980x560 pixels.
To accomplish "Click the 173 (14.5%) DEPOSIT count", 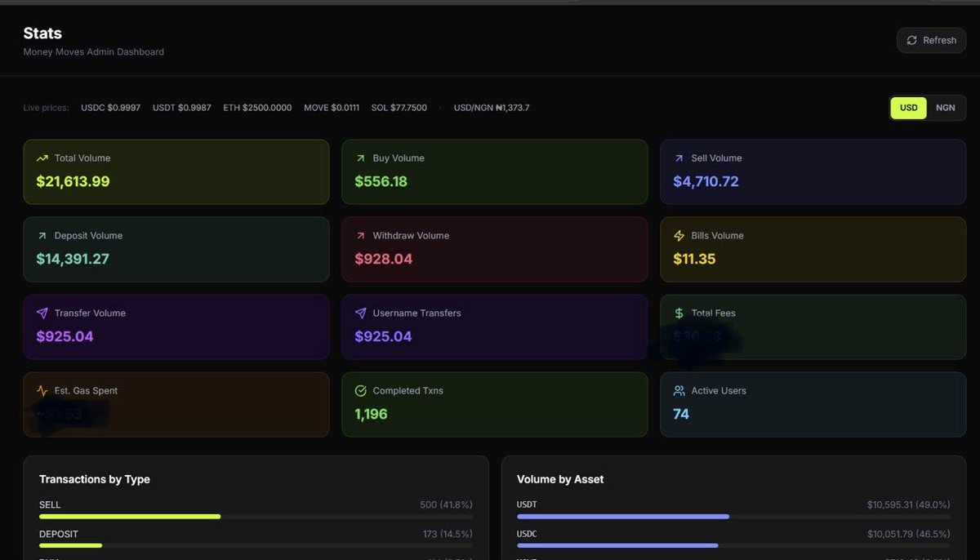I will pos(447,534).
